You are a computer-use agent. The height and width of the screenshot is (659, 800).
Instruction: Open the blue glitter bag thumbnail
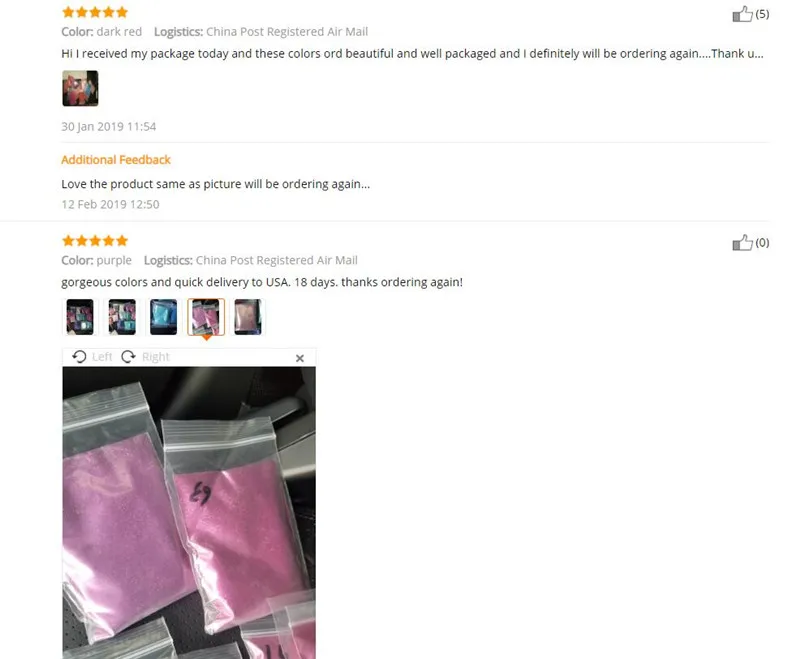(x=164, y=317)
